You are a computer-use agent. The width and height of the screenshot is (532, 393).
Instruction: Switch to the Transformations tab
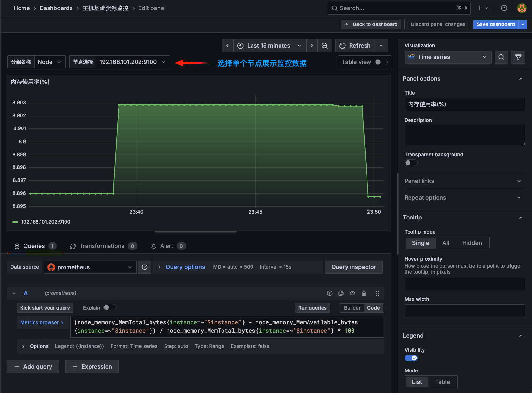[102, 246]
